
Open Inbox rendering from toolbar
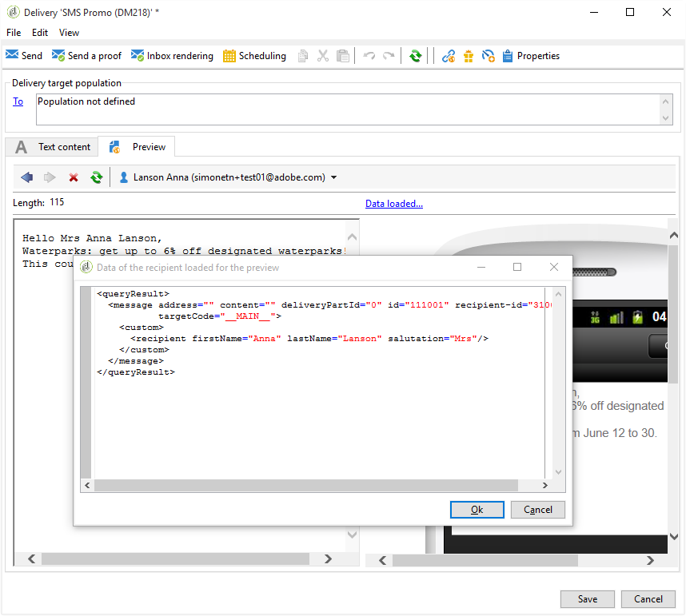[x=172, y=55]
